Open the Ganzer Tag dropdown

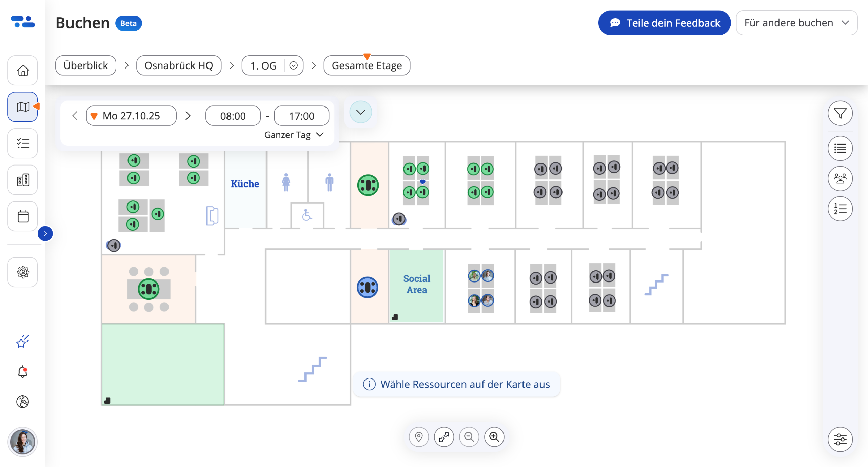tap(294, 135)
